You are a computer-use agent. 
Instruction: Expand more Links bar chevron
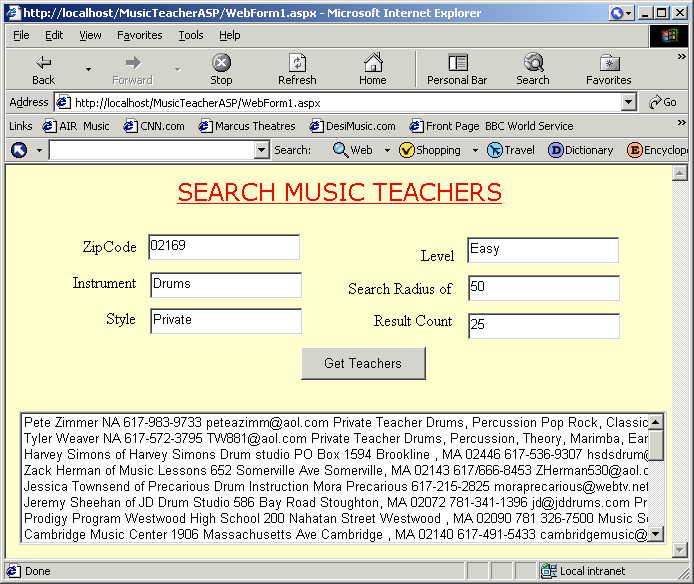(682, 123)
